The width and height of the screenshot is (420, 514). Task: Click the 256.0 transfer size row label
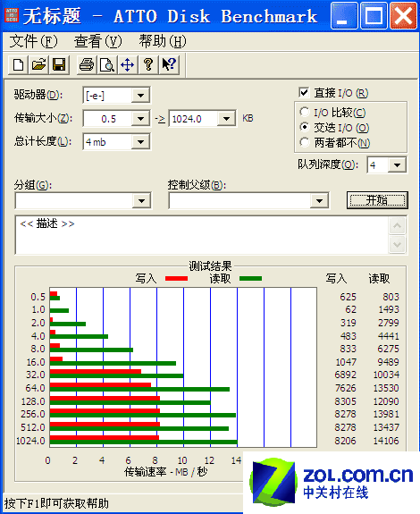coord(33,414)
